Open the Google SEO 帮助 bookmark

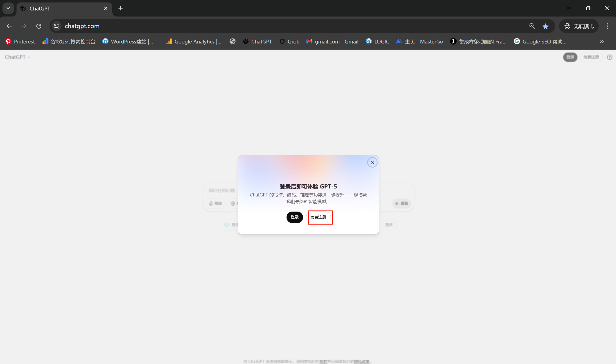540,42
